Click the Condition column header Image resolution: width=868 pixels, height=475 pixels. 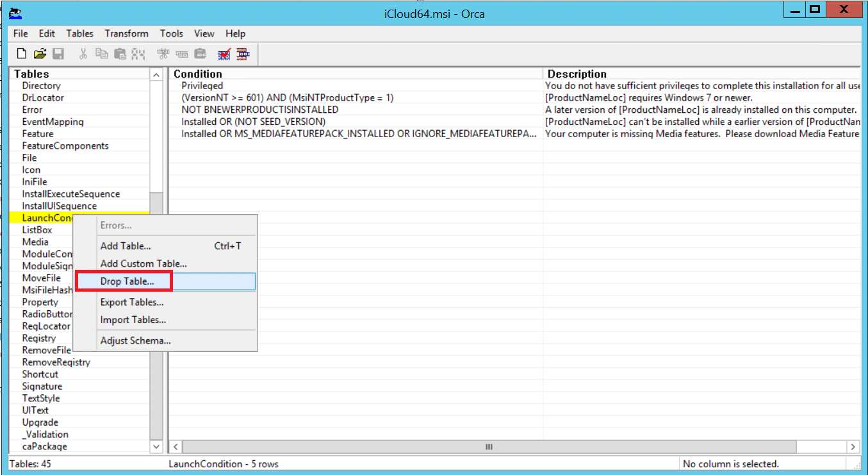point(356,74)
